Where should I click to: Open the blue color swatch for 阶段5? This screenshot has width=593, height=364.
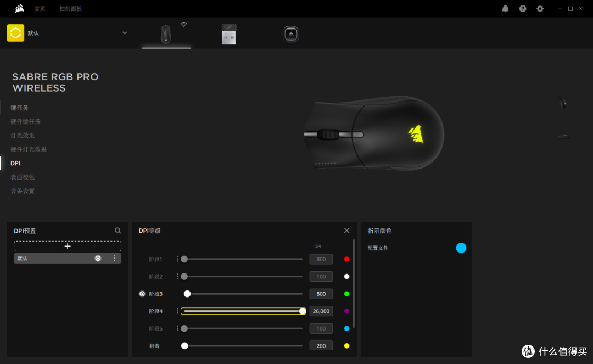346,328
